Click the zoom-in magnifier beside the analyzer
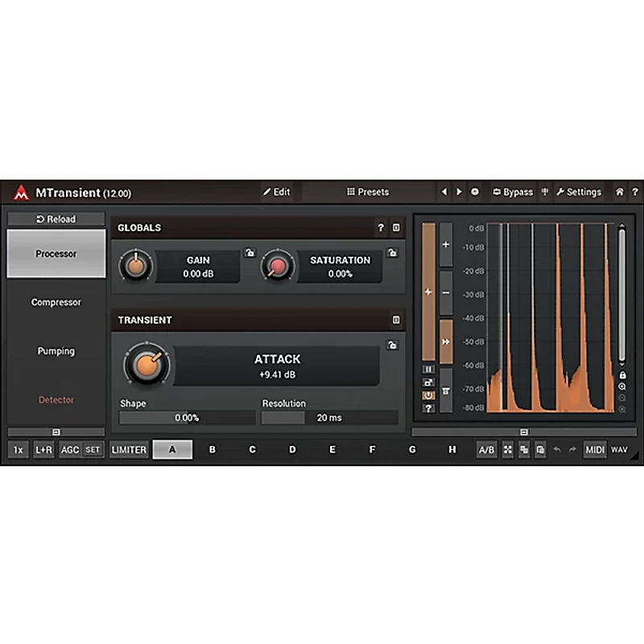 point(622,386)
